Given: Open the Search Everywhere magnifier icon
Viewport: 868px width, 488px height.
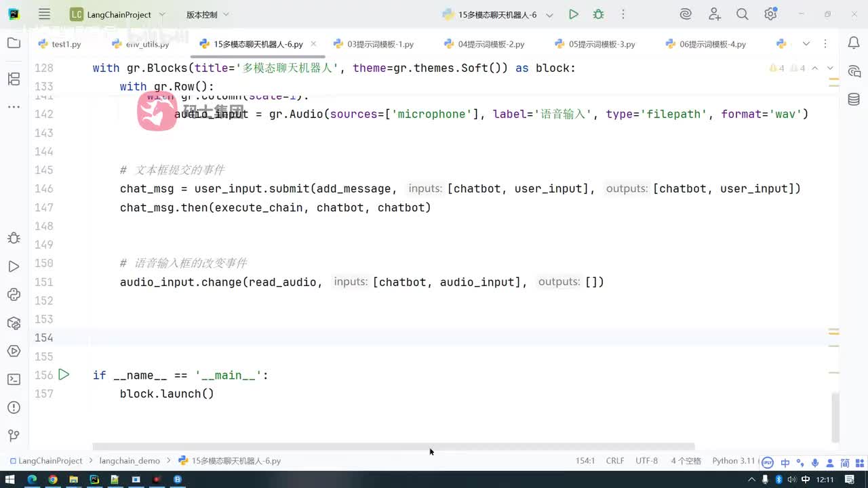Looking at the screenshot, I should pyautogui.click(x=743, y=14).
